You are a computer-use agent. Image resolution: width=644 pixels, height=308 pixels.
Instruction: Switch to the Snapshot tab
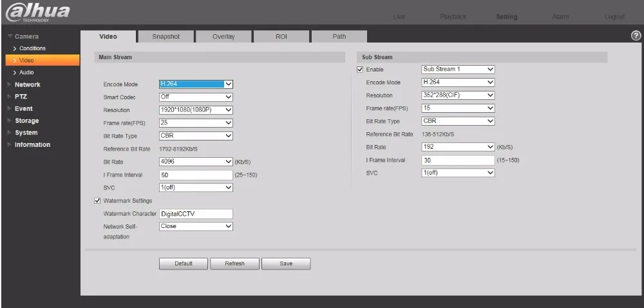click(x=166, y=37)
